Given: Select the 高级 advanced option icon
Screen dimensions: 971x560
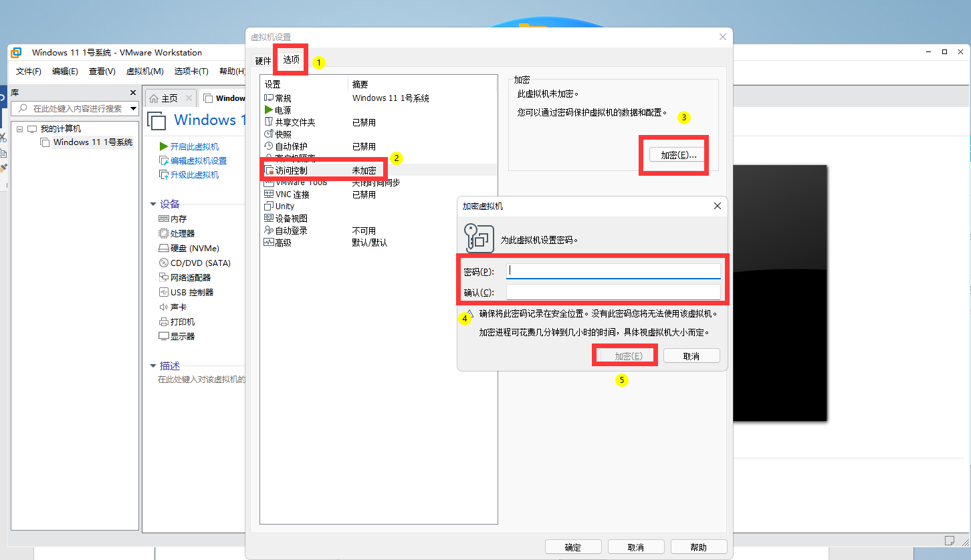Looking at the screenshot, I should pyautogui.click(x=269, y=243).
